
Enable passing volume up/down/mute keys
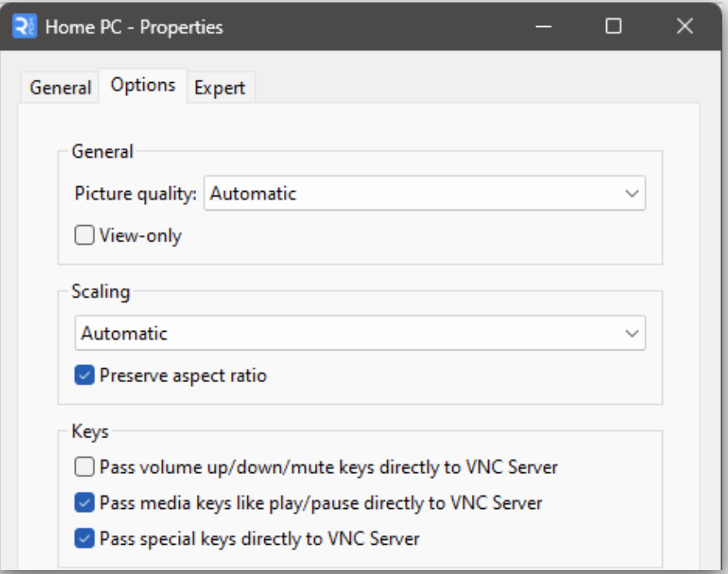[x=85, y=467]
